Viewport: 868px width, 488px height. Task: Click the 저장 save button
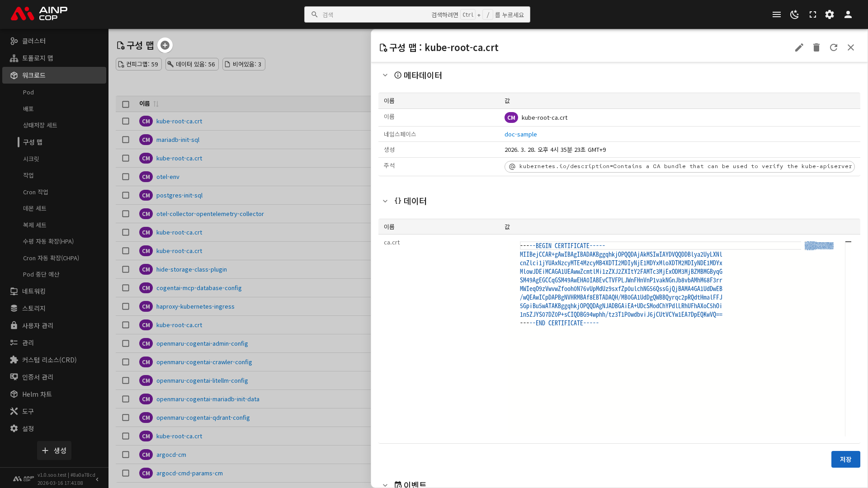845,459
